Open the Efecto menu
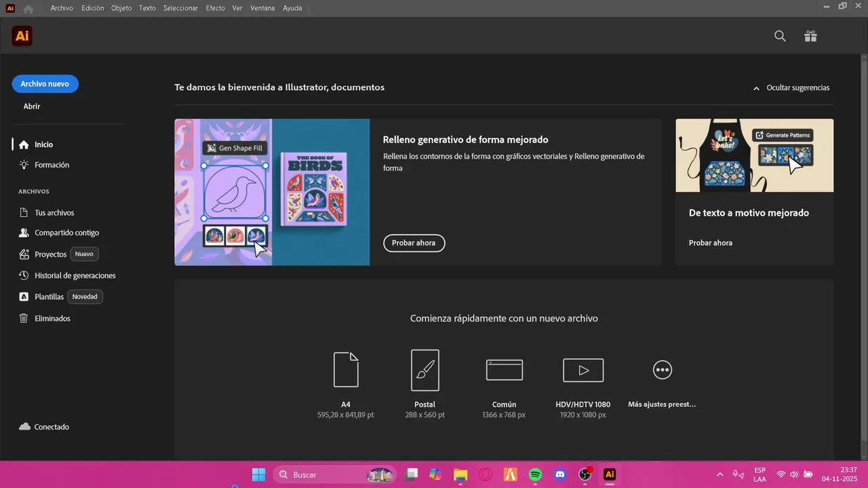 (215, 8)
